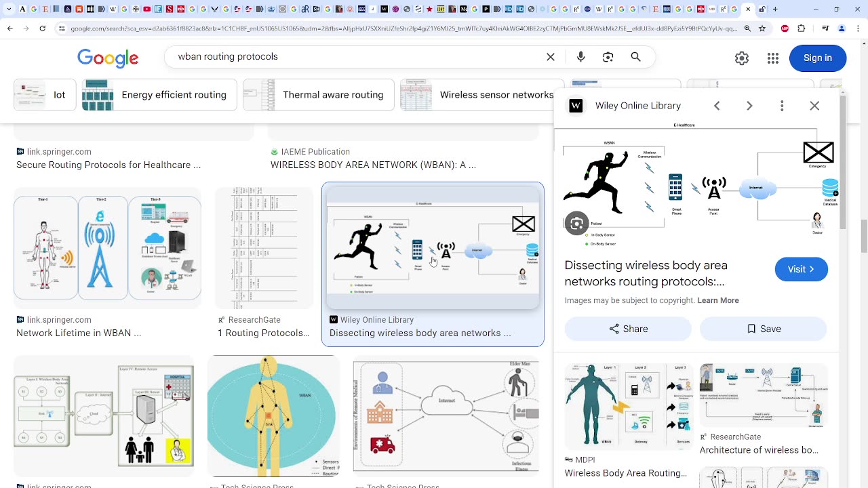Search by image with Google Lens

tap(608, 57)
